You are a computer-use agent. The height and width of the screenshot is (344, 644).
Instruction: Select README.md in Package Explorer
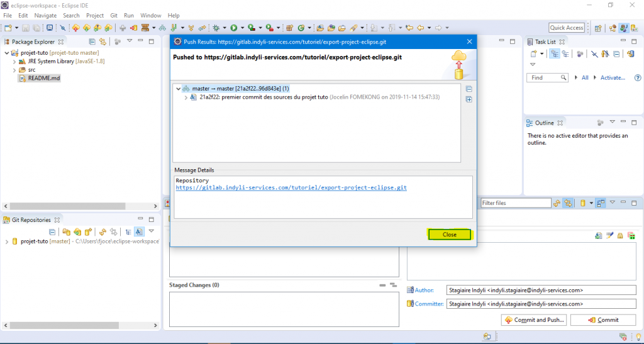click(x=44, y=78)
